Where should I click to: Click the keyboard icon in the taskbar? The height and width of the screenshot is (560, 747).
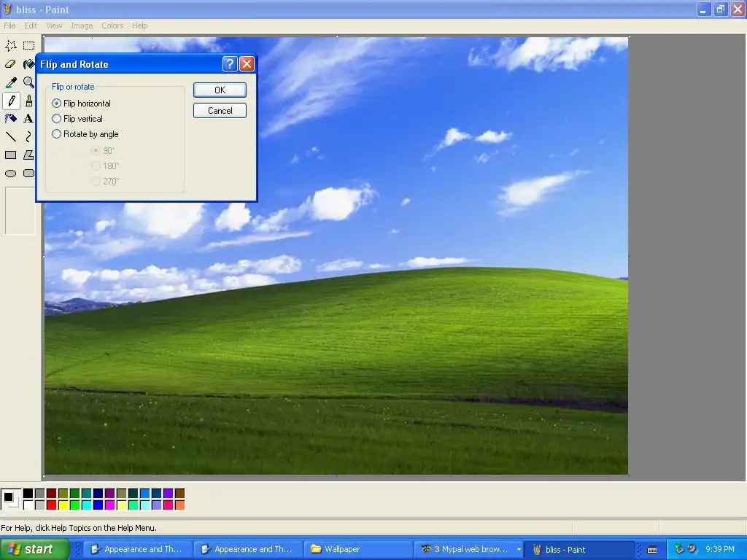(x=652, y=550)
